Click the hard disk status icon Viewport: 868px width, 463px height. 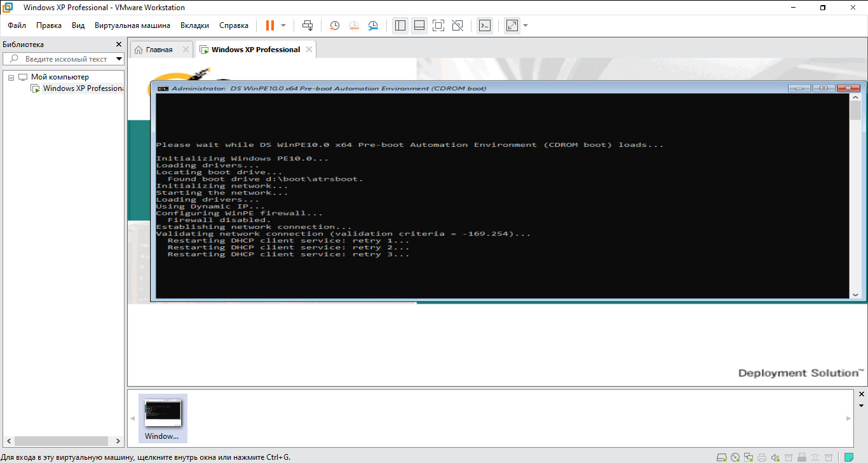(x=721, y=457)
